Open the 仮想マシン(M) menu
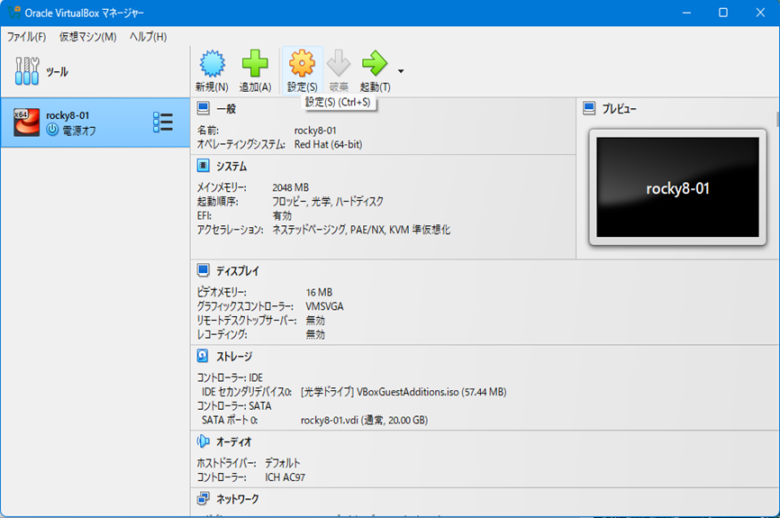The width and height of the screenshot is (780, 518). pos(88,37)
